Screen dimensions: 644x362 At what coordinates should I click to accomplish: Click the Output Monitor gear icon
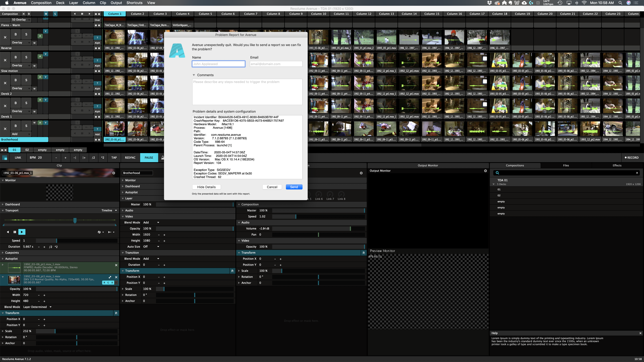pyautogui.click(x=485, y=171)
